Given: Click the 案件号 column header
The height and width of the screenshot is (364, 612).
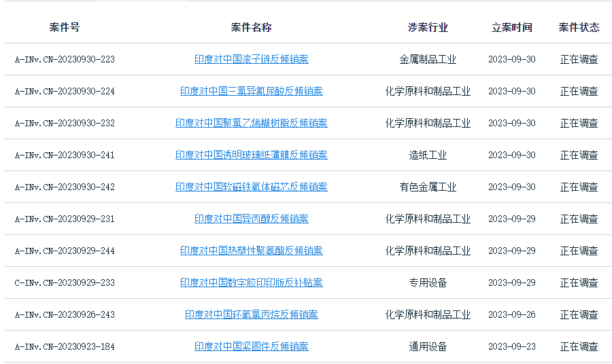Looking at the screenshot, I should coord(65,27).
